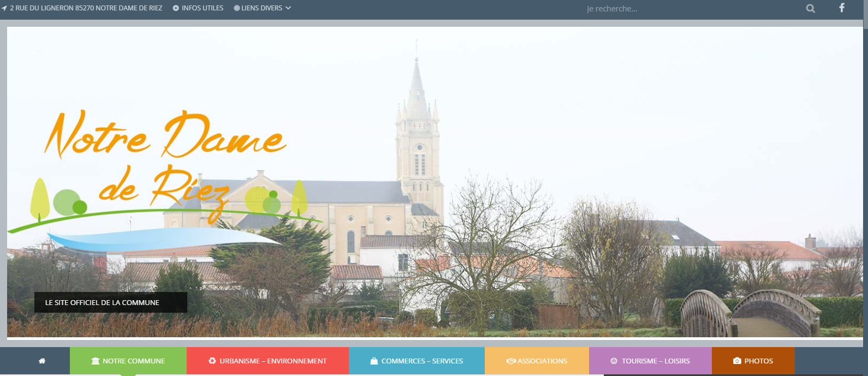Open the Photos menu tab

click(753, 361)
